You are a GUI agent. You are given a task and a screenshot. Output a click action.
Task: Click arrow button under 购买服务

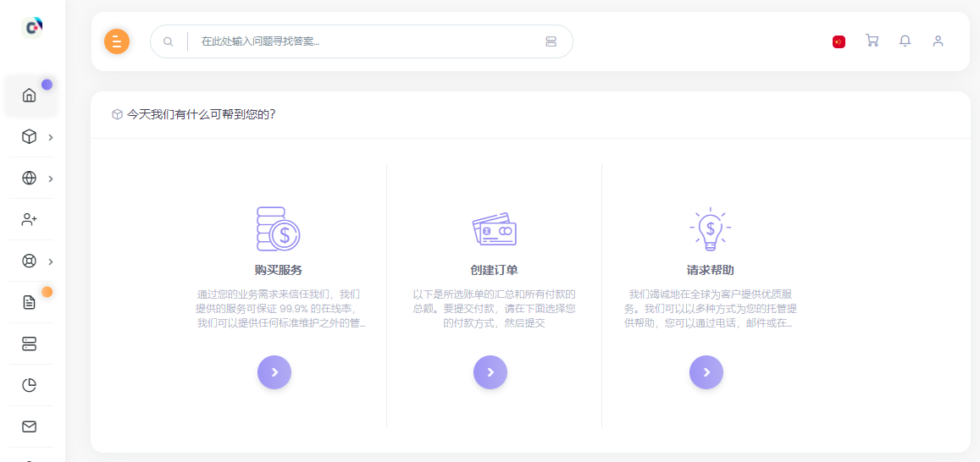pos(274,372)
